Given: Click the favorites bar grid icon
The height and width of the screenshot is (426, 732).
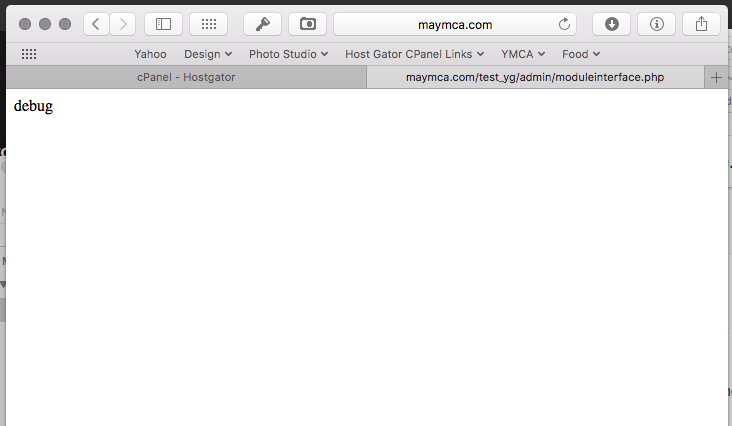Looking at the screenshot, I should 29,54.
